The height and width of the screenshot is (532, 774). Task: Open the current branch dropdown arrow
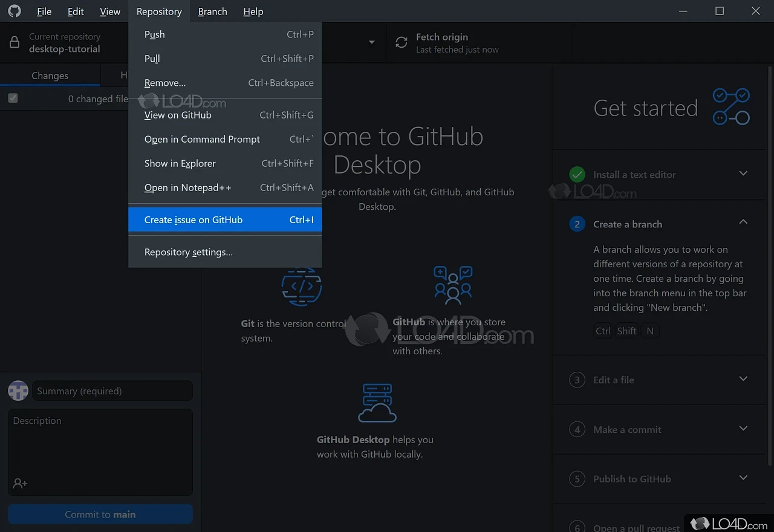tap(371, 42)
